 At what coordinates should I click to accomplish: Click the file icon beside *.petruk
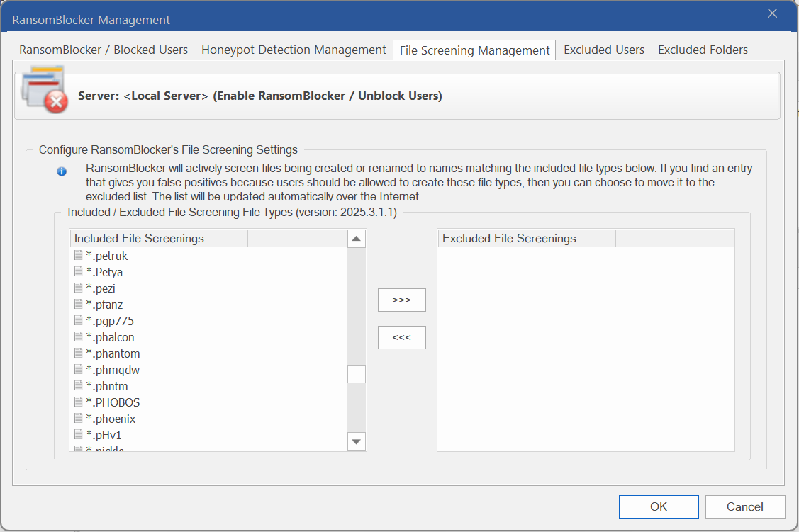point(79,255)
